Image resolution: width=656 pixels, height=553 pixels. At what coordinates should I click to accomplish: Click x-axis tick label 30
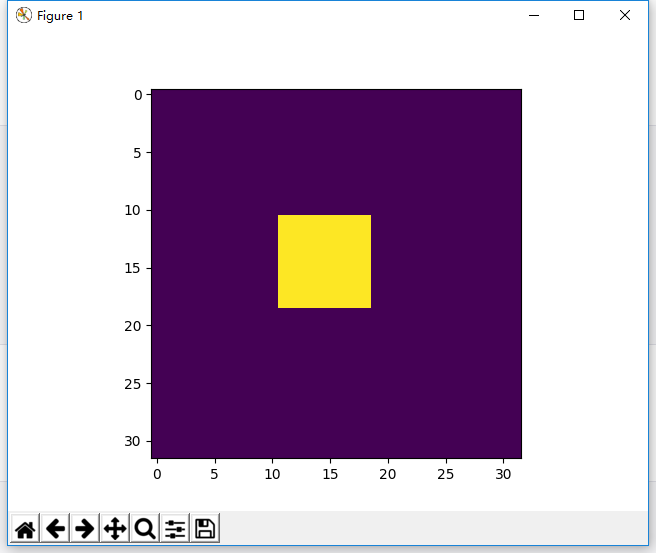click(503, 474)
